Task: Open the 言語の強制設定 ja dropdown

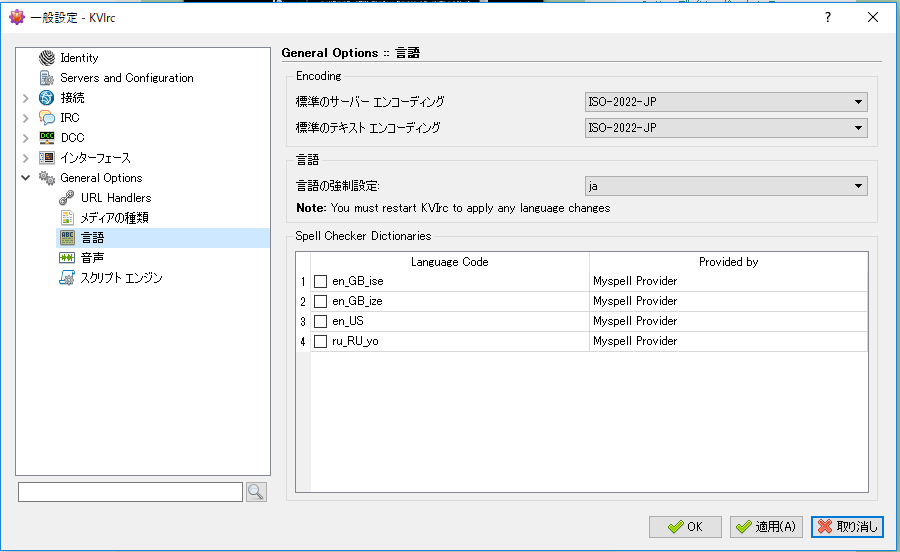Action: click(x=726, y=186)
